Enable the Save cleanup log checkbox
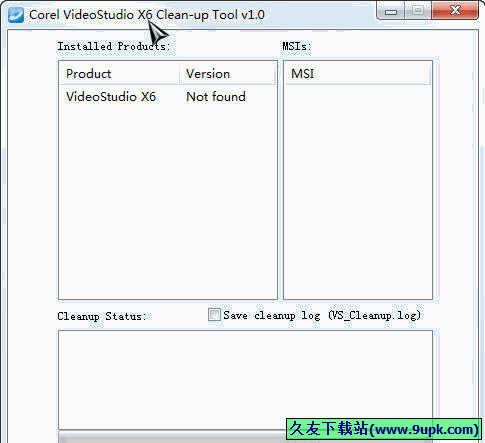Image resolution: width=485 pixels, height=443 pixels. tap(214, 314)
